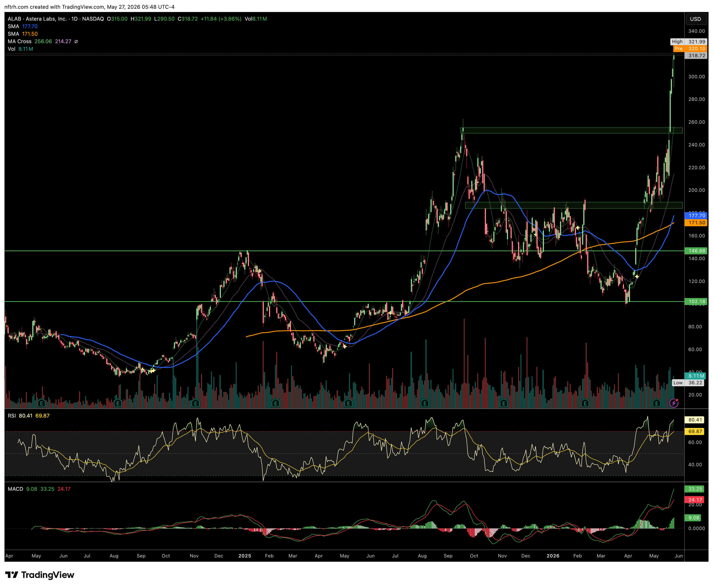Viewport: 713px width, 588px height.
Task: Click the MACD 33.25 green axis label
Action: point(695,489)
